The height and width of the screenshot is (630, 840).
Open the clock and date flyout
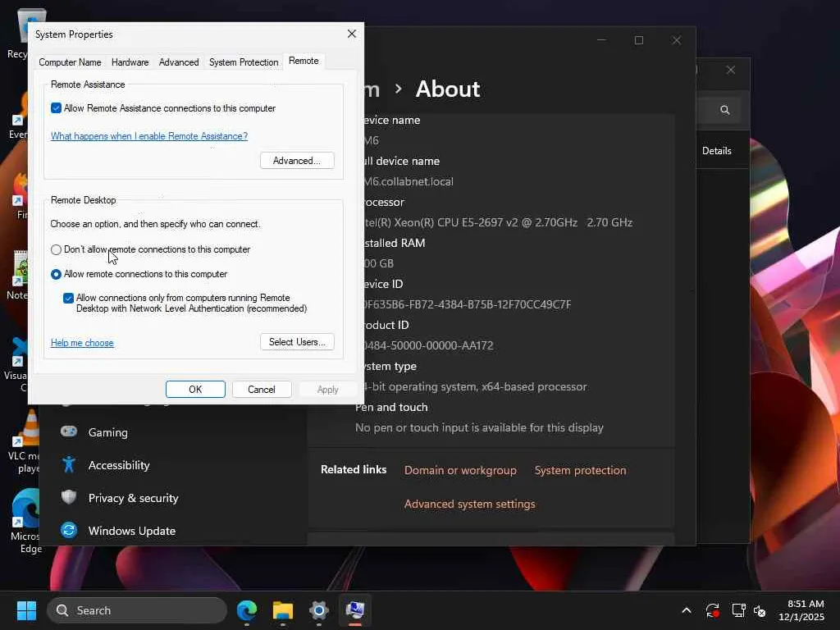click(x=801, y=610)
